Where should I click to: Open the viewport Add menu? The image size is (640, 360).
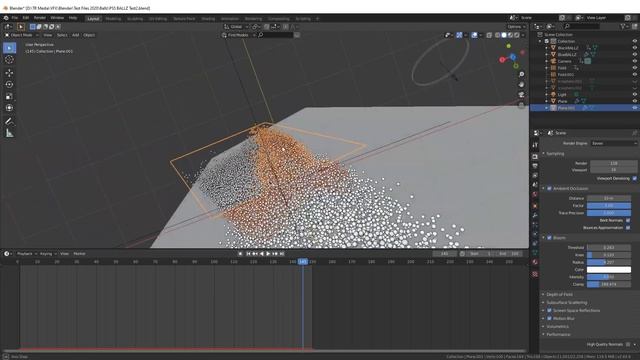coord(76,35)
